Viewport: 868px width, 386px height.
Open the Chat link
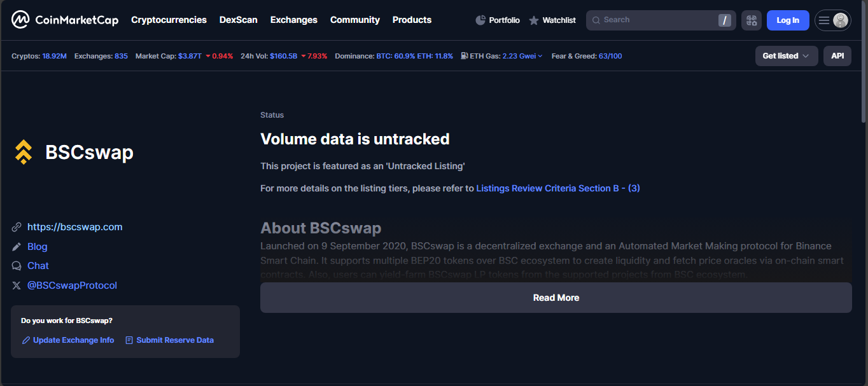38,266
